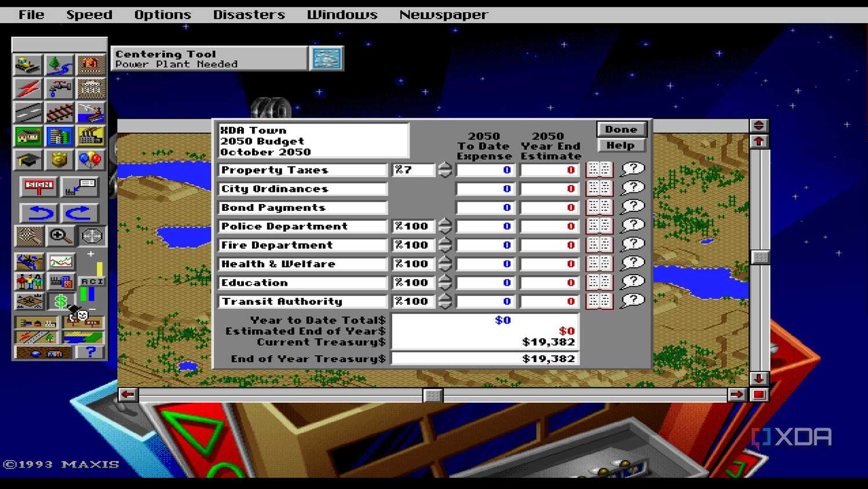Image resolution: width=868 pixels, height=489 pixels.
Task: Click the Zoom Out tool
Action: (28, 236)
